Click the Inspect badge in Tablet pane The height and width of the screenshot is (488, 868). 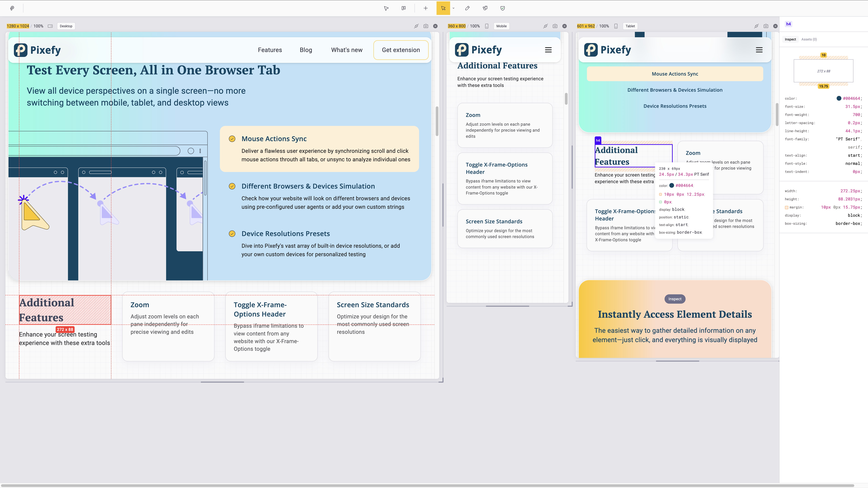675,299
